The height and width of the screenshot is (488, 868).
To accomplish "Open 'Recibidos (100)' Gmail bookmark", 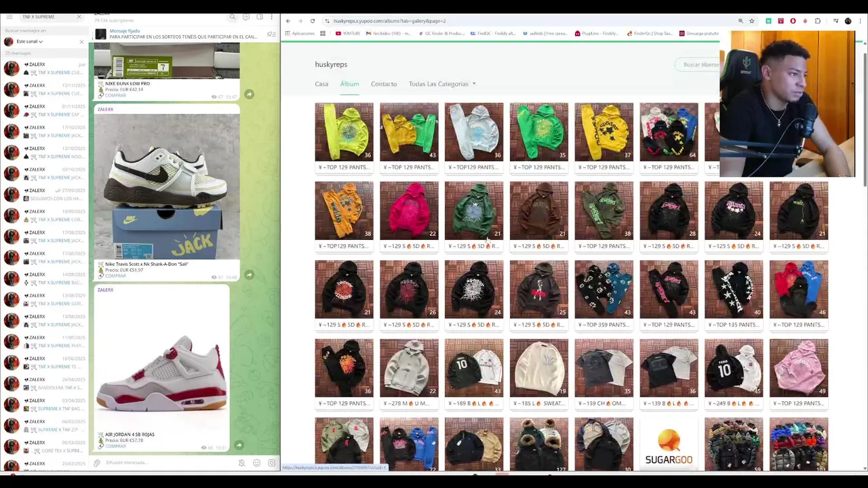I will 389,33.
